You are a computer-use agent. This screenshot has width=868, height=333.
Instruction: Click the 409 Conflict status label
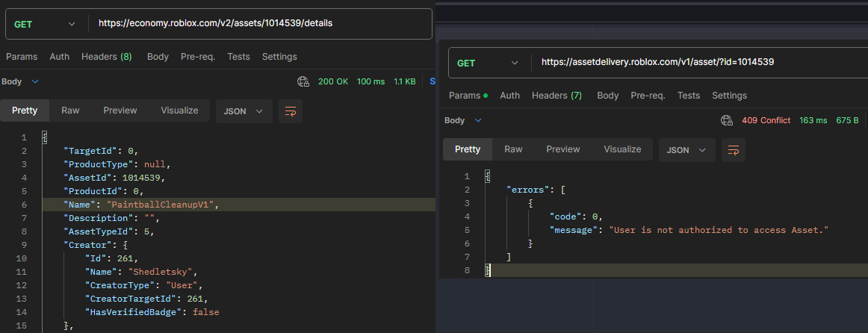click(766, 120)
